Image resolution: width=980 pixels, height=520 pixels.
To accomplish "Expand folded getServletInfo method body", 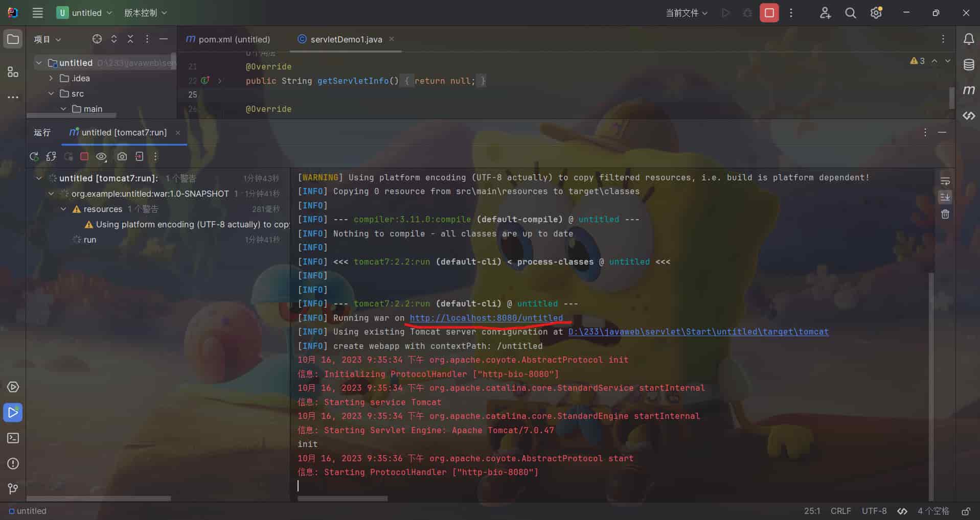I will click(x=220, y=81).
